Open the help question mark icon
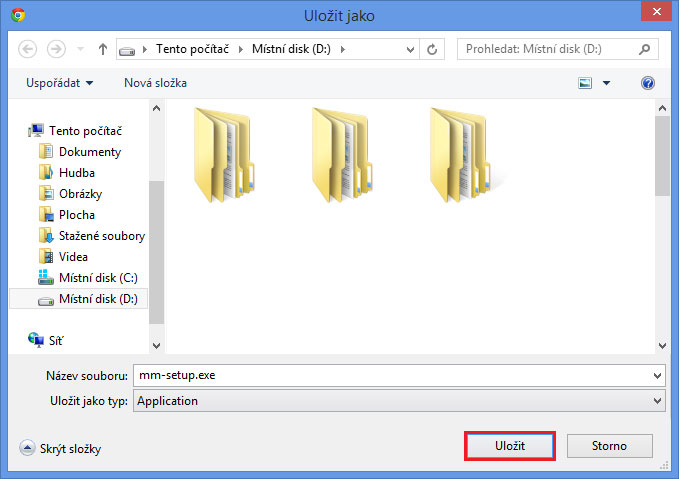The height and width of the screenshot is (479, 679). point(647,83)
